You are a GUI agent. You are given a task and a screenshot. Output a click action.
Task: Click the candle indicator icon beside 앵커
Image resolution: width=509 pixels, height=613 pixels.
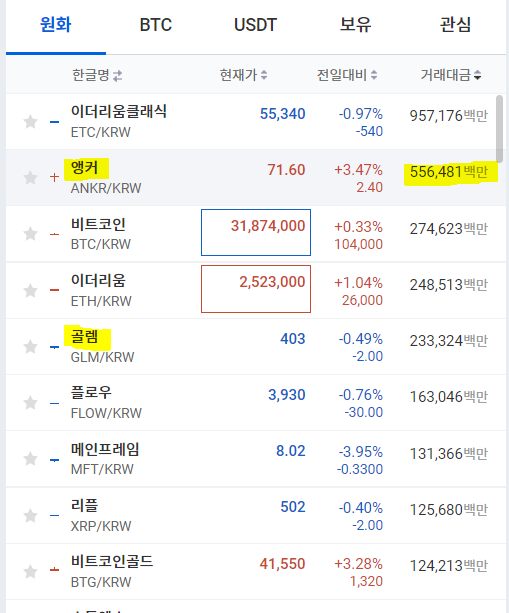(55, 177)
